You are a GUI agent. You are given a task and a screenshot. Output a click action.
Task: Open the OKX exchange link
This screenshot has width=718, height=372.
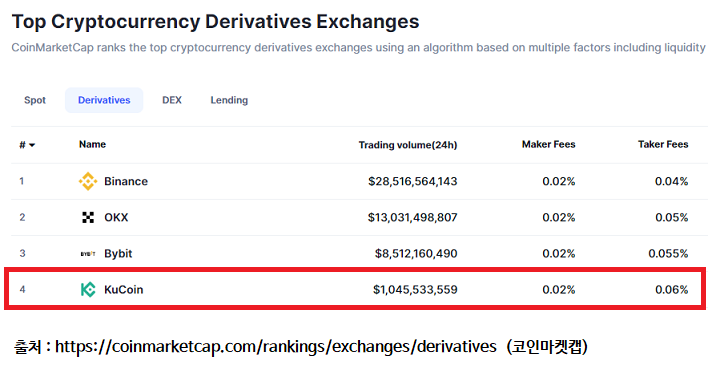point(116,217)
